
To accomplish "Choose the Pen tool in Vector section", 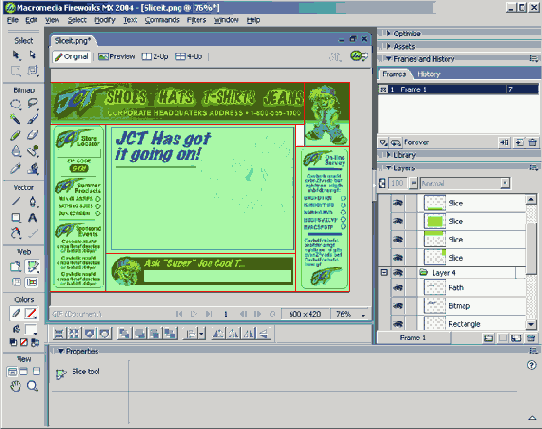I will (32, 201).
